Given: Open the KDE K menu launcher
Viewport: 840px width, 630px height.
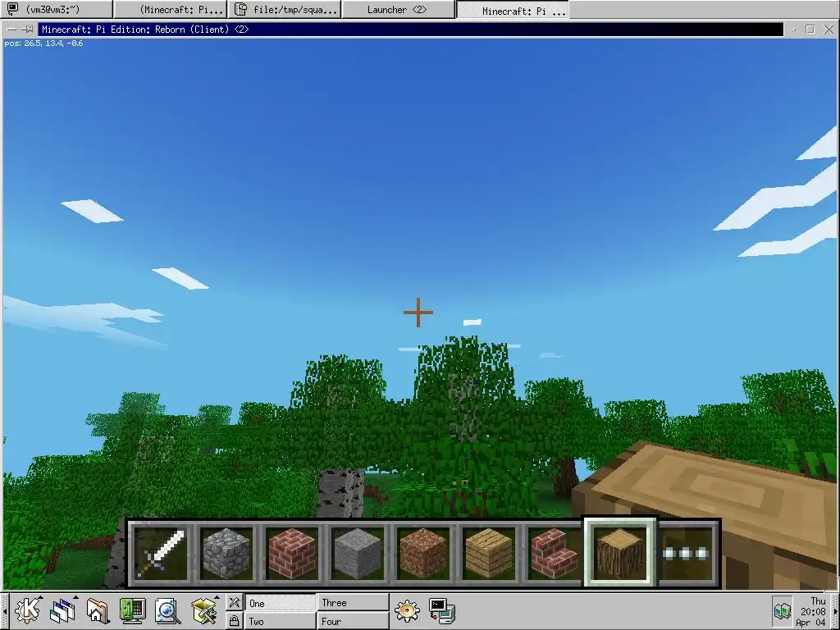Looking at the screenshot, I should (x=28, y=610).
